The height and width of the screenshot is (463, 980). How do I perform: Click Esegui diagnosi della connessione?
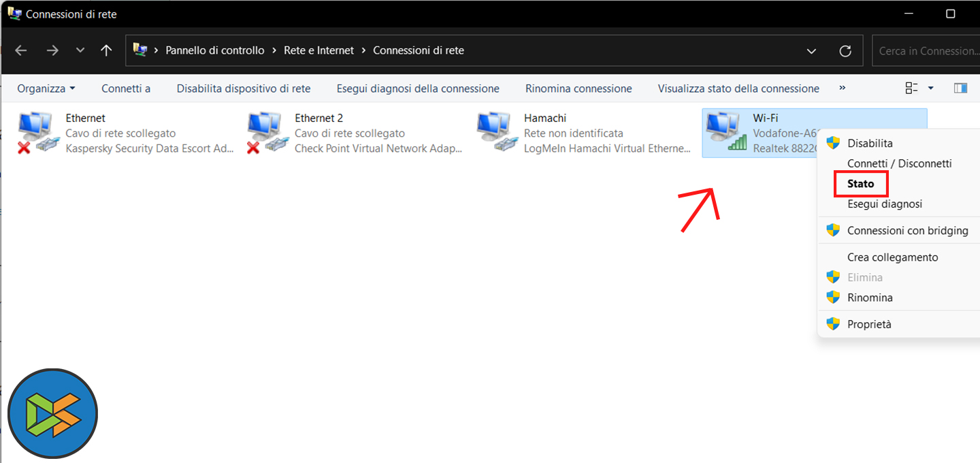[418, 89]
